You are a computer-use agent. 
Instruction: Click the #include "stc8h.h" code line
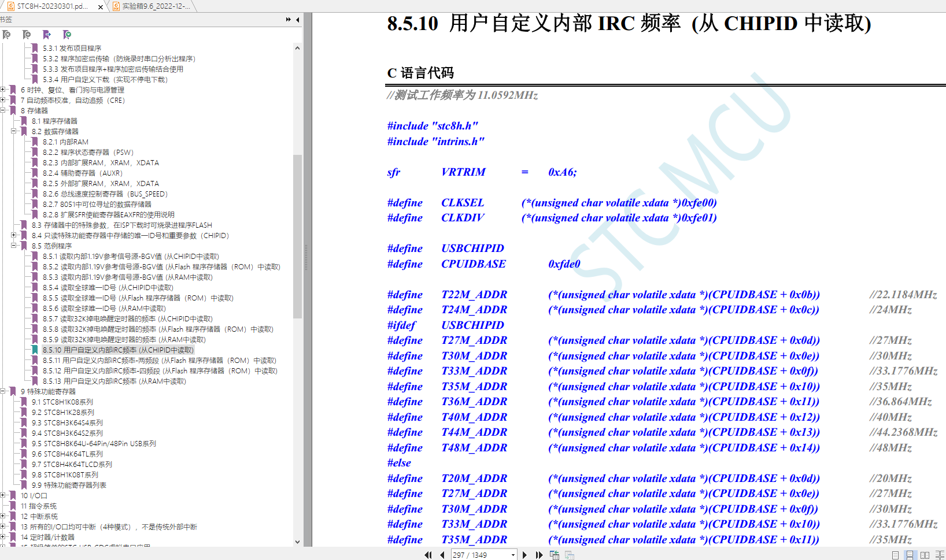click(x=433, y=126)
